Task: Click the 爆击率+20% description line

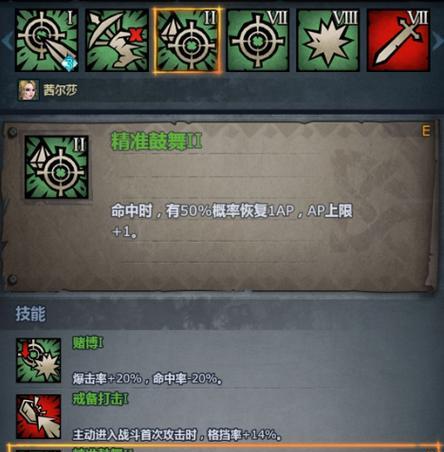Action: tap(148, 379)
